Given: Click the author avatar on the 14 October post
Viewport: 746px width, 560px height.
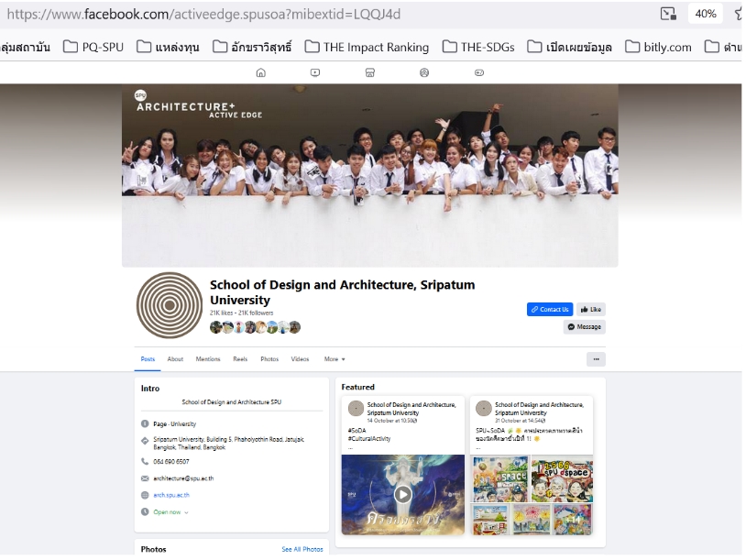Looking at the screenshot, I should [356, 408].
